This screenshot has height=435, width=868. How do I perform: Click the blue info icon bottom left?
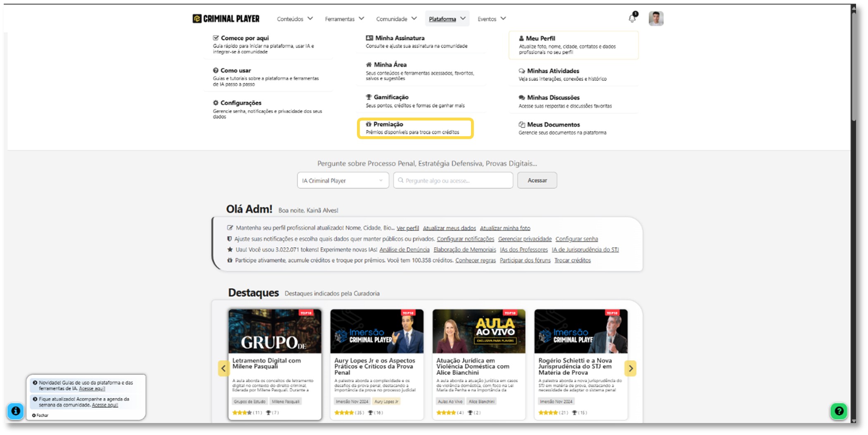pyautogui.click(x=16, y=411)
